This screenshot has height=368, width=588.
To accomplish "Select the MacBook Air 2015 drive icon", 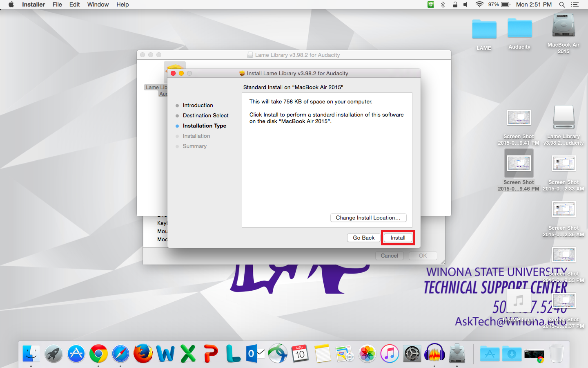I will tap(563, 26).
